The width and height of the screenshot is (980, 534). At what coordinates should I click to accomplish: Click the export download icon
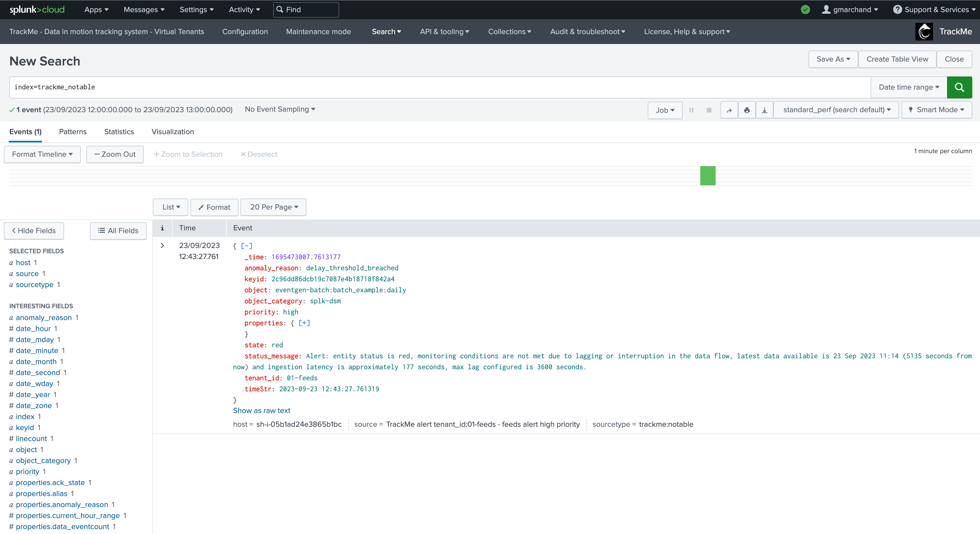pyautogui.click(x=764, y=110)
